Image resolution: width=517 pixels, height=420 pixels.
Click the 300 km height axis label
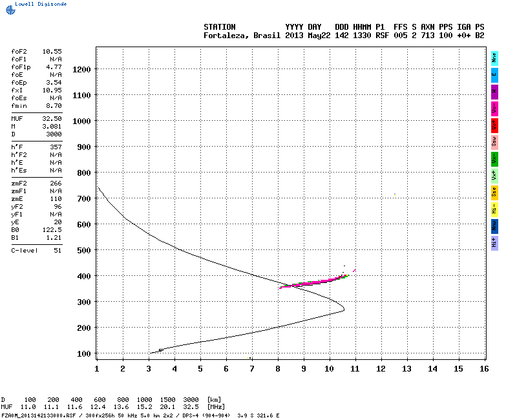tap(84, 302)
